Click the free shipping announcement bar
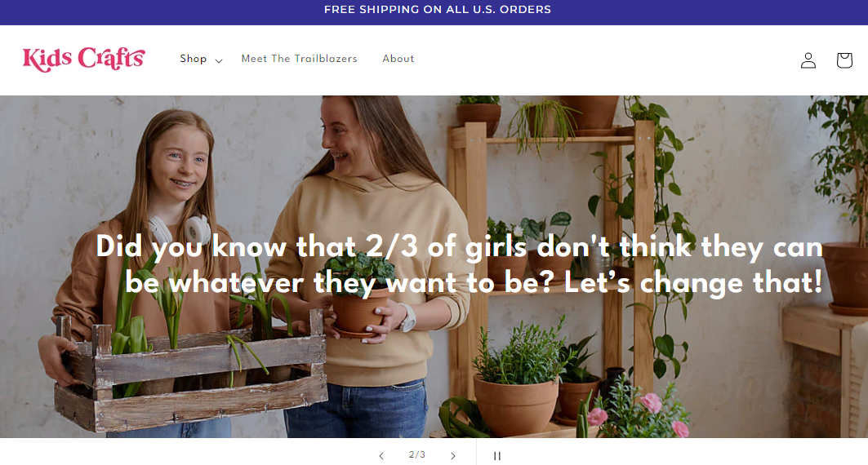This screenshot has height=465, width=868. [x=437, y=10]
